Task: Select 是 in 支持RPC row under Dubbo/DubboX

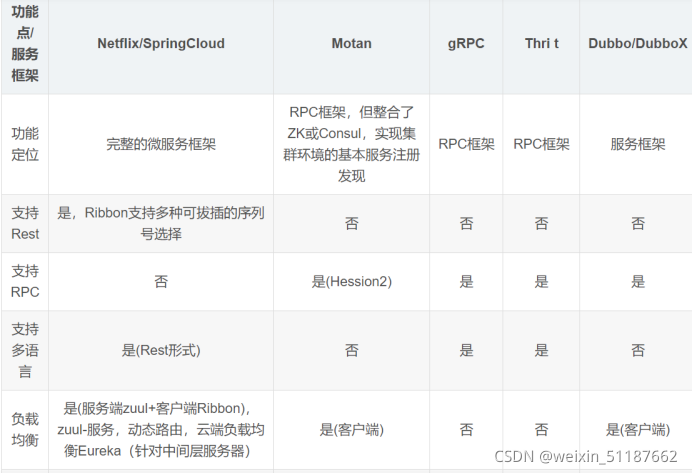Action: coord(638,282)
